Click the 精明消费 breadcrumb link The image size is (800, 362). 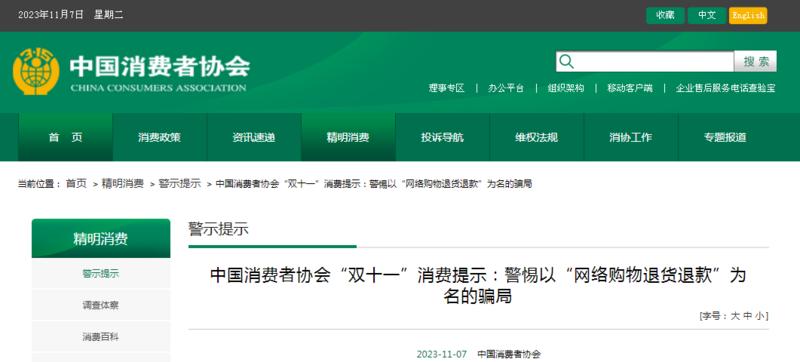pyautogui.click(x=122, y=184)
